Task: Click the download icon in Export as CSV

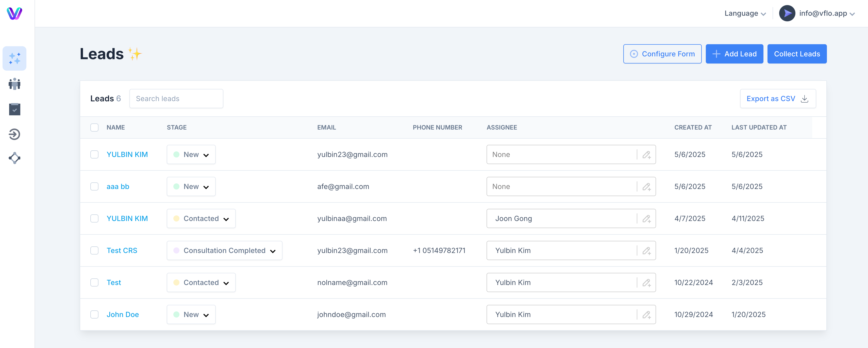Action: pos(805,99)
